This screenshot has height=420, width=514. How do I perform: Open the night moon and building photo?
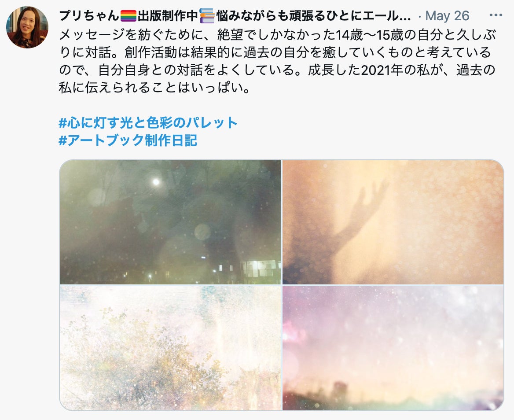(x=170, y=222)
